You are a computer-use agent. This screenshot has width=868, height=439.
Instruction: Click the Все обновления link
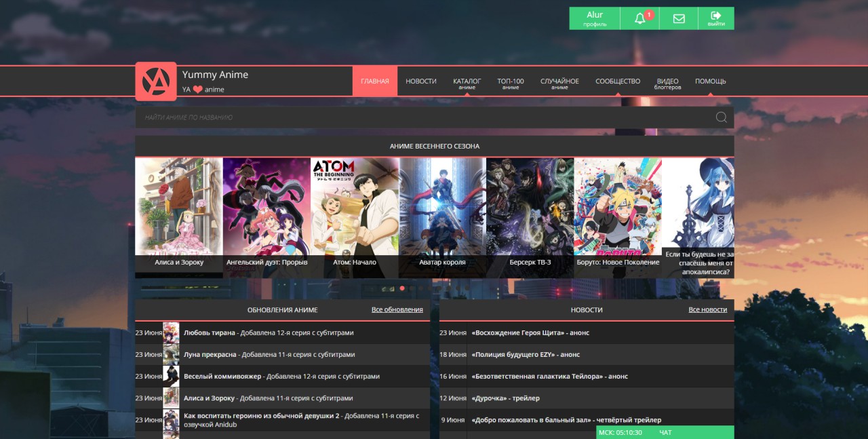[x=397, y=309]
